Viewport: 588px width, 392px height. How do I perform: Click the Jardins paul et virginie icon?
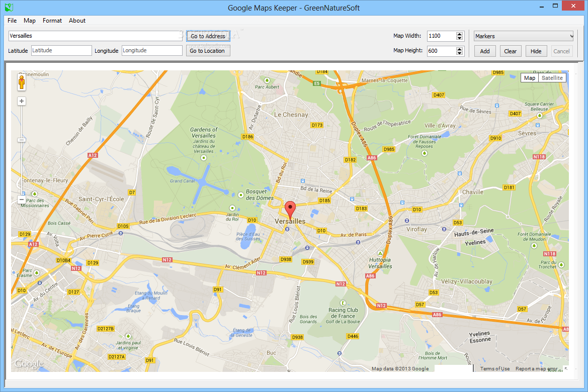(x=128, y=336)
